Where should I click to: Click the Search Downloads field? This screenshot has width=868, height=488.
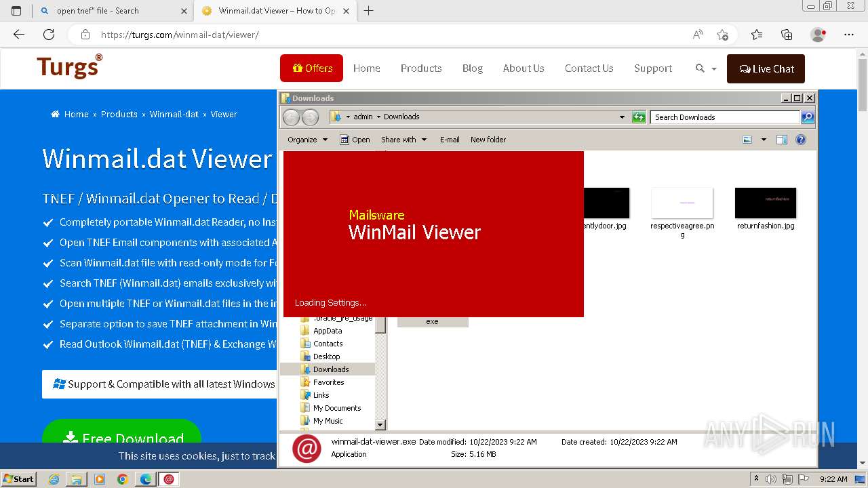pos(725,117)
